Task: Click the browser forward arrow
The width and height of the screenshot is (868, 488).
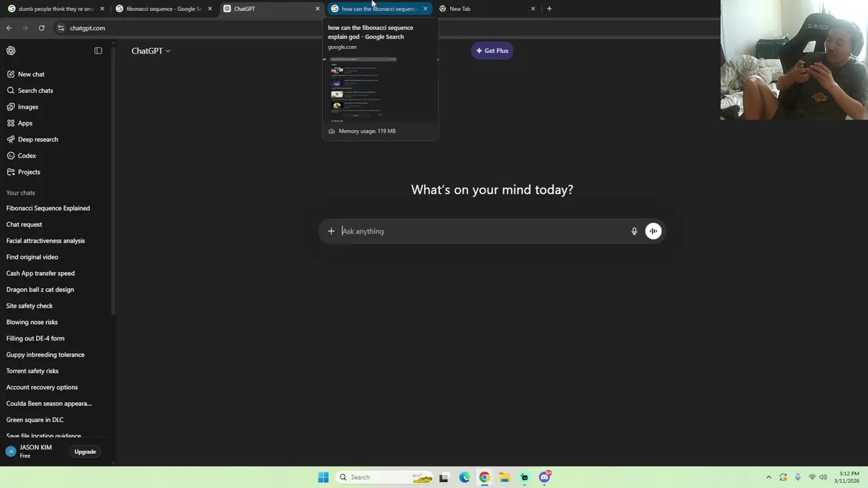Action: click(25, 28)
